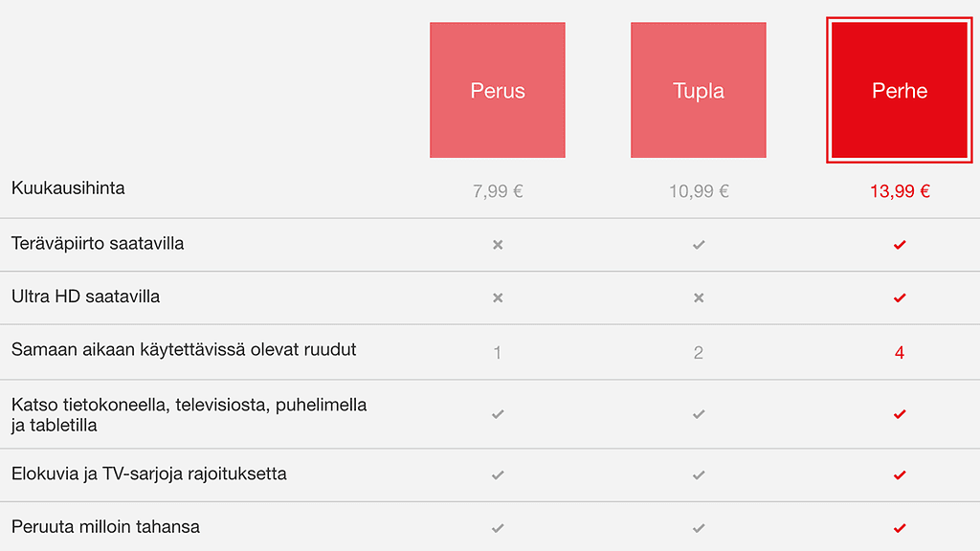Click the Tupla unlimited movies checkmark
Viewport: 980px width, 551px height.
699,474
